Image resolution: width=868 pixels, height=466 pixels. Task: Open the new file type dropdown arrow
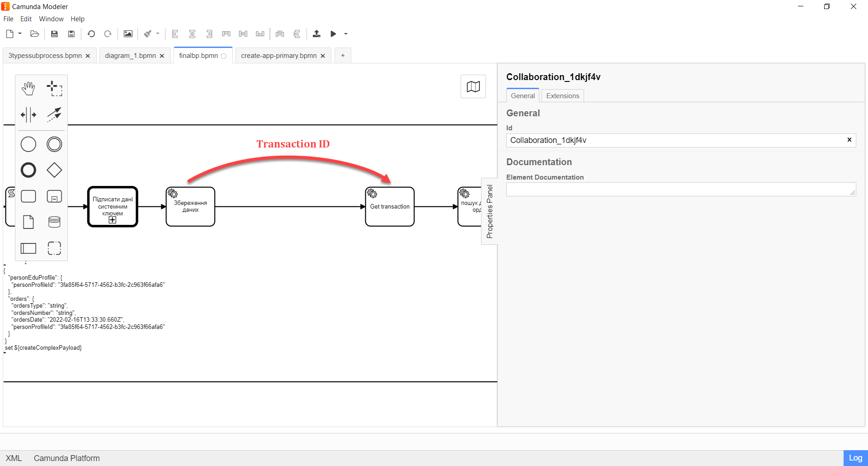pos(20,33)
